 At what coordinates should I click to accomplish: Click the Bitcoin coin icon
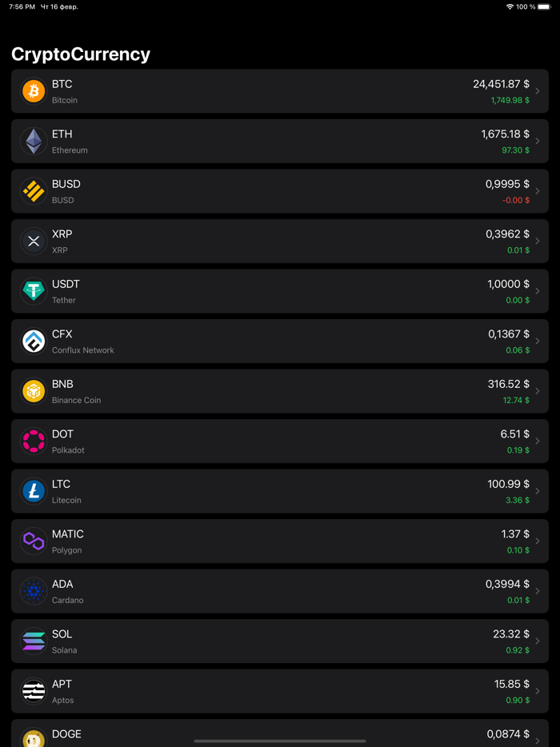click(x=32, y=90)
